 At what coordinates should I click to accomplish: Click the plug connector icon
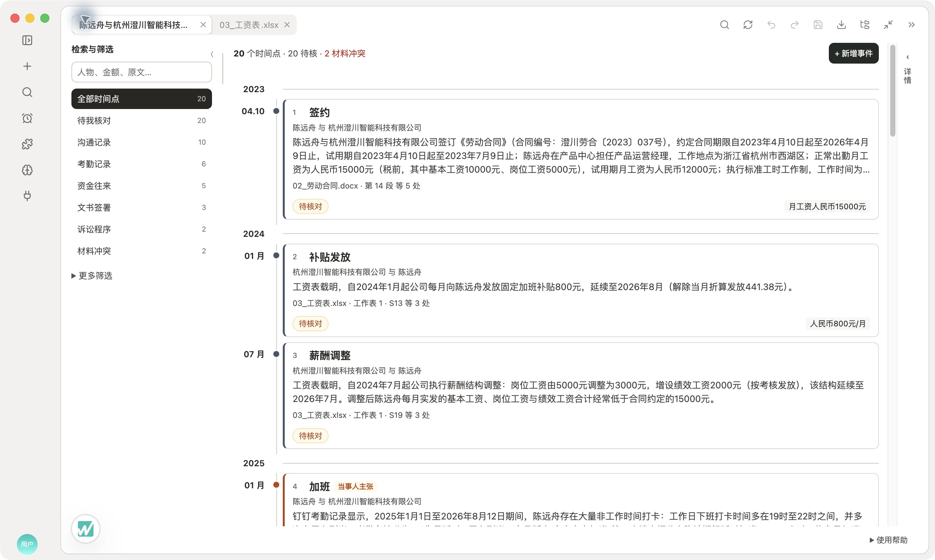27,196
